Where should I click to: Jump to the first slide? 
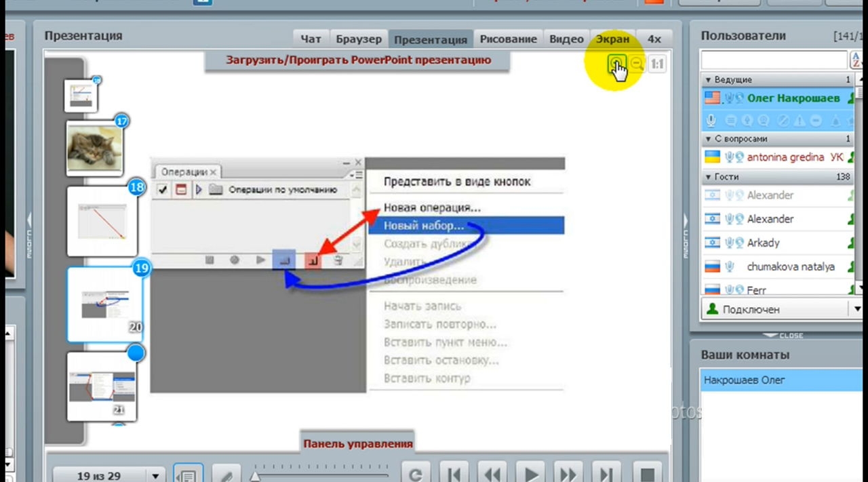tap(454, 474)
